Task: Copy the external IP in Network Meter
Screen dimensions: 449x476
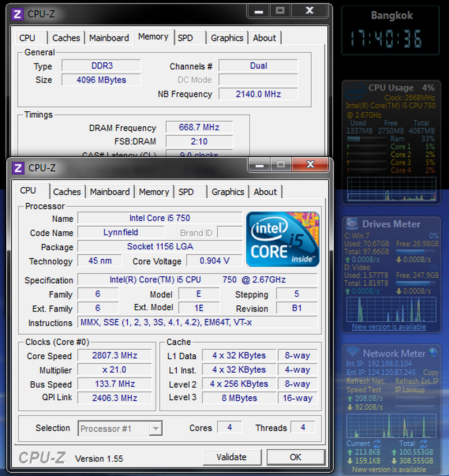Action: (430, 372)
